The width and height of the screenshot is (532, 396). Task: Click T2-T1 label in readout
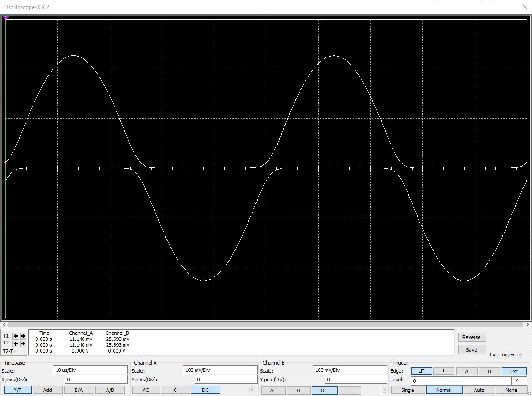[x=10, y=351]
